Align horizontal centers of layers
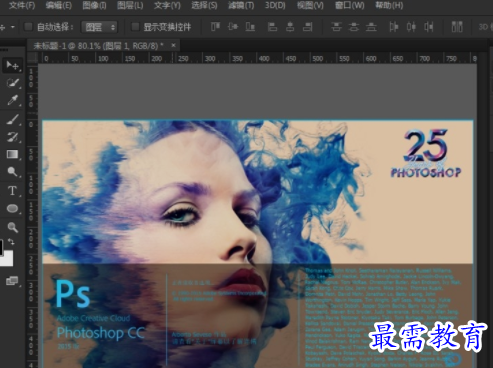The height and width of the screenshot is (368, 493). [x=290, y=27]
